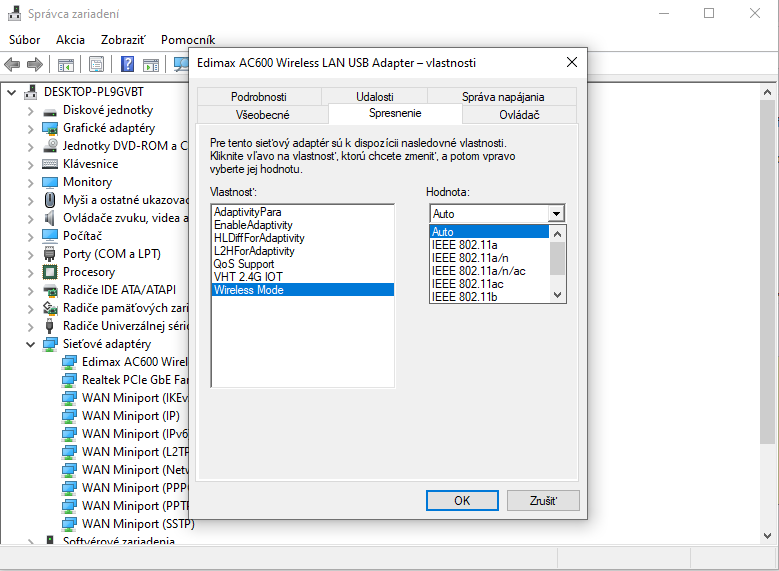Image resolution: width=779 pixels, height=571 pixels.
Task: Select QoS Support property
Action: pyautogui.click(x=302, y=264)
